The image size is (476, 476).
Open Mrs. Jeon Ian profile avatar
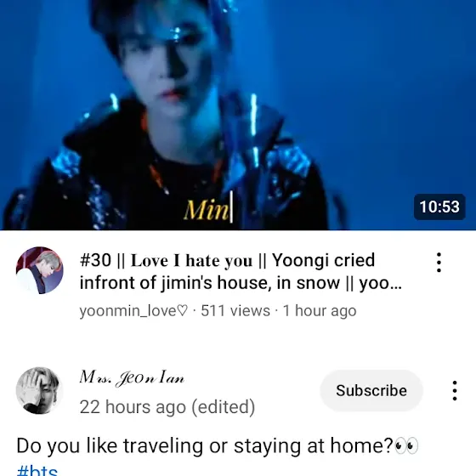pos(39,390)
